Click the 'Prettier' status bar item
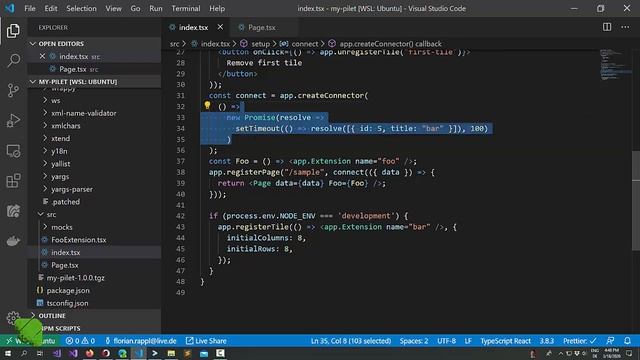Image resolution: width=640 pixels, height=360 pixels. click(x=580, y=341)
